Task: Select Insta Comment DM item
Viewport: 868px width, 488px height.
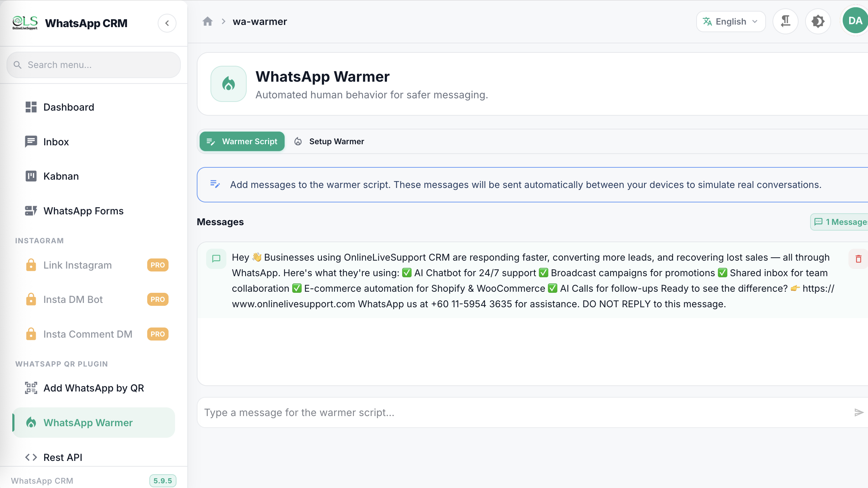Action: (x=94, y=334)
